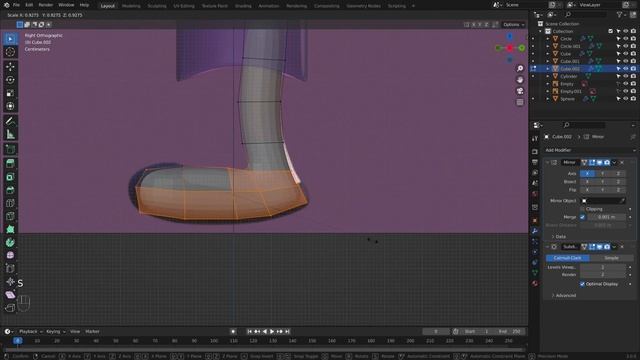Select the Scale tool
This screenshot has height=360, width=640.
(10, 93)
